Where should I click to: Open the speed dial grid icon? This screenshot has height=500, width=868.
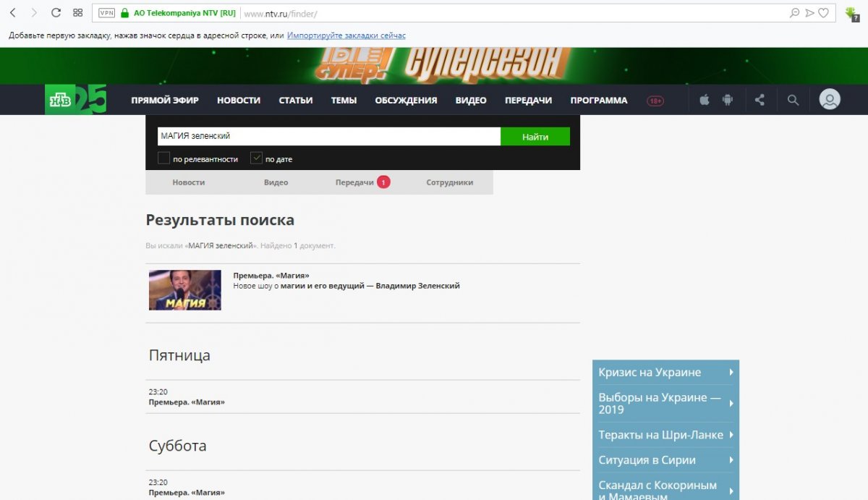pyautogui.click(x=77, y=13)
